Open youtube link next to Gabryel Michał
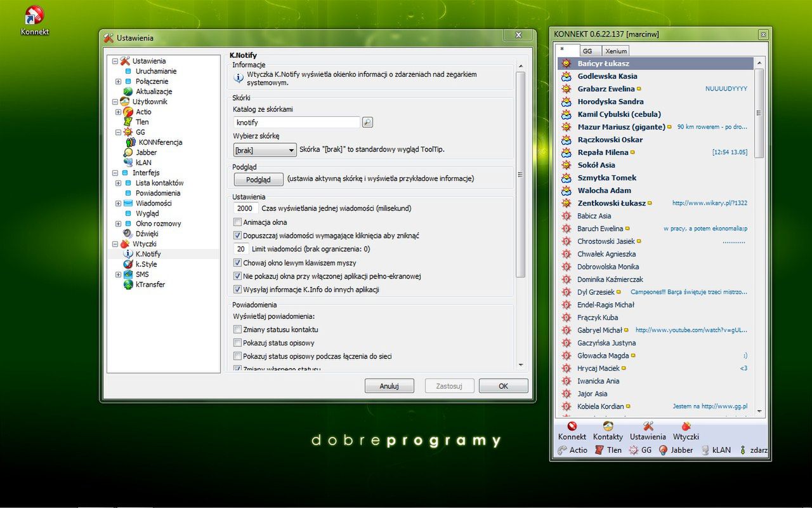This screenshot has height=508, width=812. (691, 330)
